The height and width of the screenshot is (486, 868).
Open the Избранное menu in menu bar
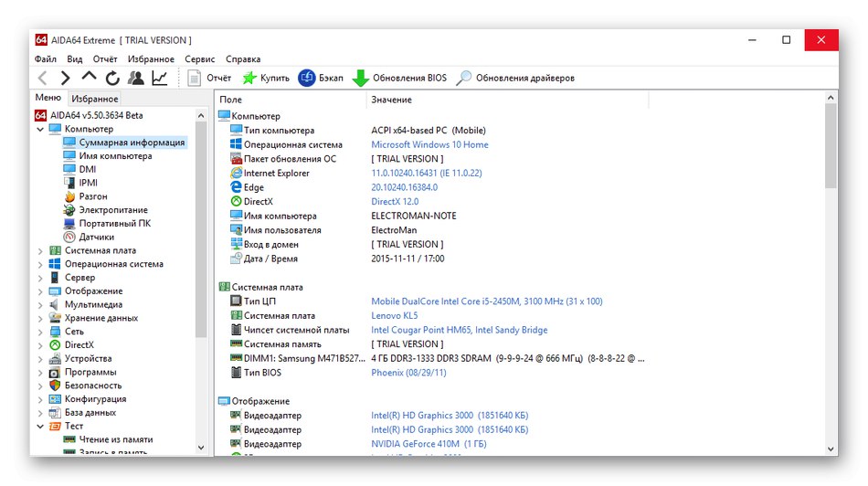click(x=151, y=59)
